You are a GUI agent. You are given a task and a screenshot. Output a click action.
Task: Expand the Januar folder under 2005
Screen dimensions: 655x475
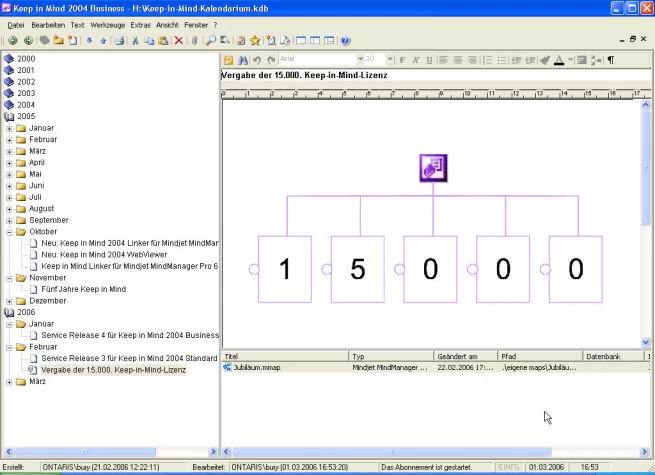tap(9, 128)
